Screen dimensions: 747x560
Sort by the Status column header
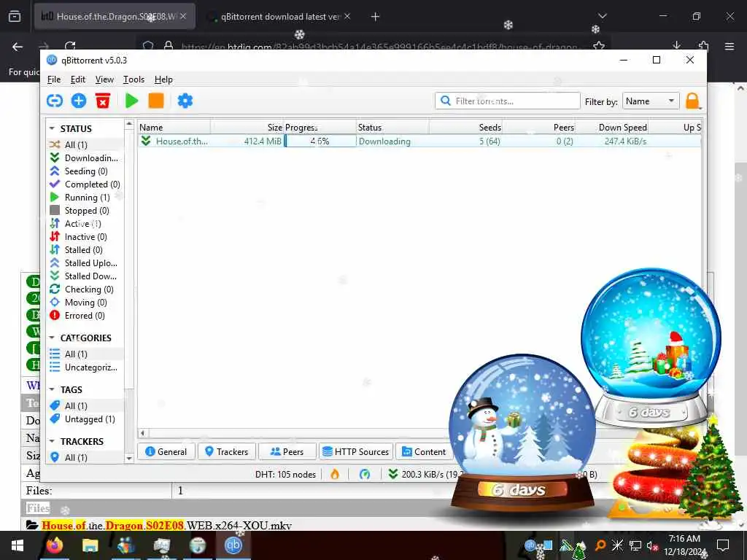tap(392, 127)
